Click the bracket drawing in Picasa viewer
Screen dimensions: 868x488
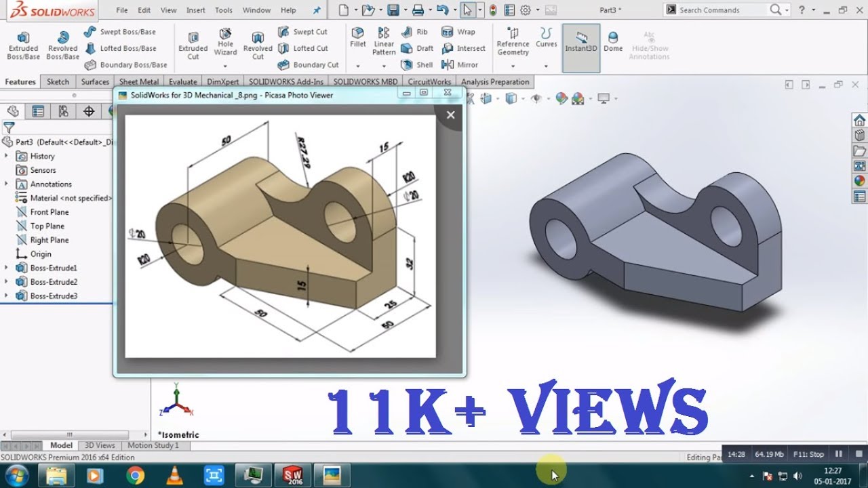[x=280, y=236]
